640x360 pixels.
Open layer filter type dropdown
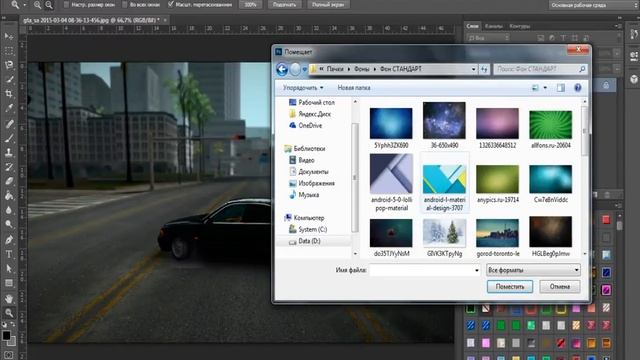coord(489,38)
